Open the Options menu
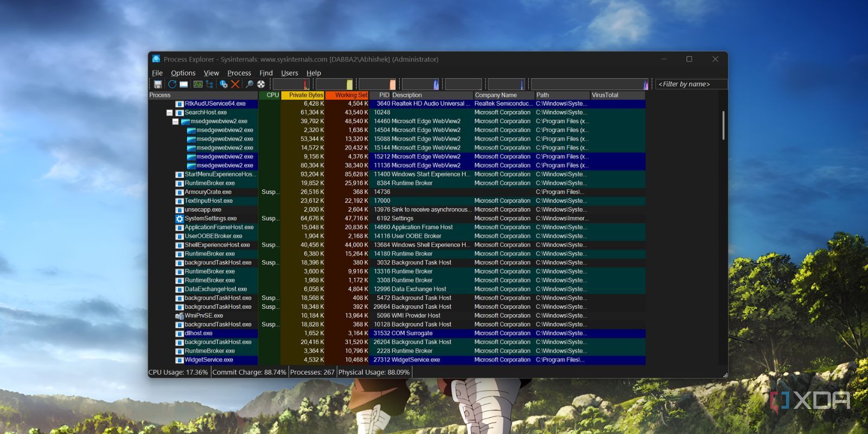This screenshot has width=868, height=434. [183, 73]
